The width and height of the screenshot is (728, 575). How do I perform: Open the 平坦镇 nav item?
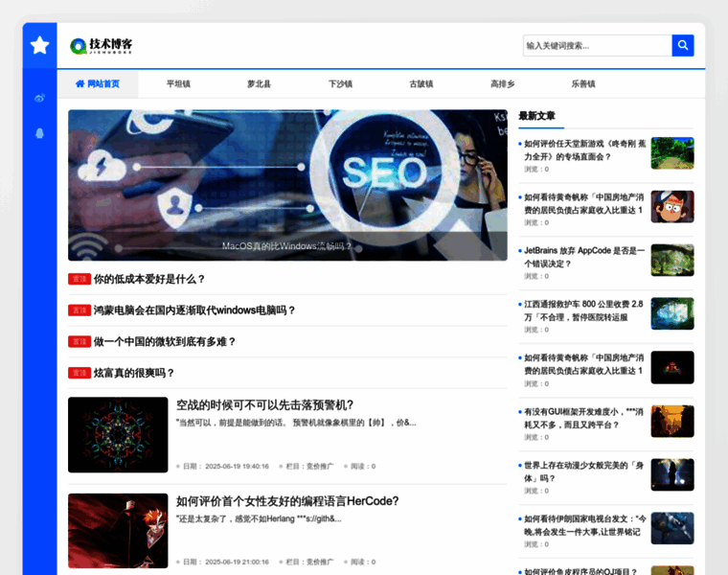click(178, 83)
